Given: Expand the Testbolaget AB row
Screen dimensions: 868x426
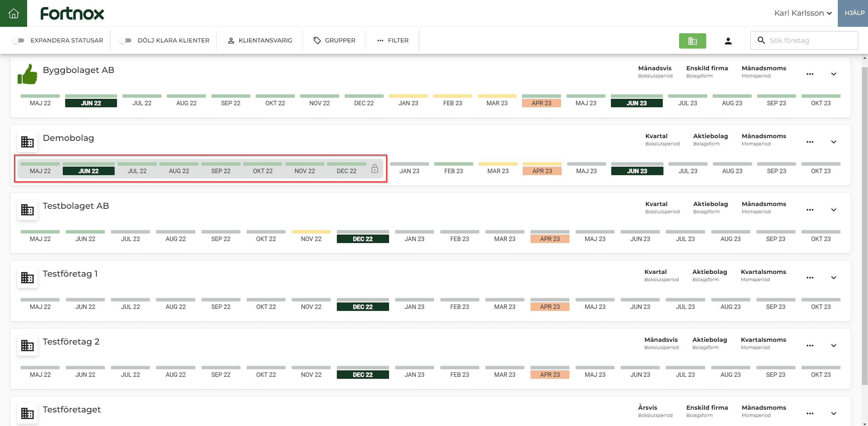Looking at the screenshot, I should [833, 210].
